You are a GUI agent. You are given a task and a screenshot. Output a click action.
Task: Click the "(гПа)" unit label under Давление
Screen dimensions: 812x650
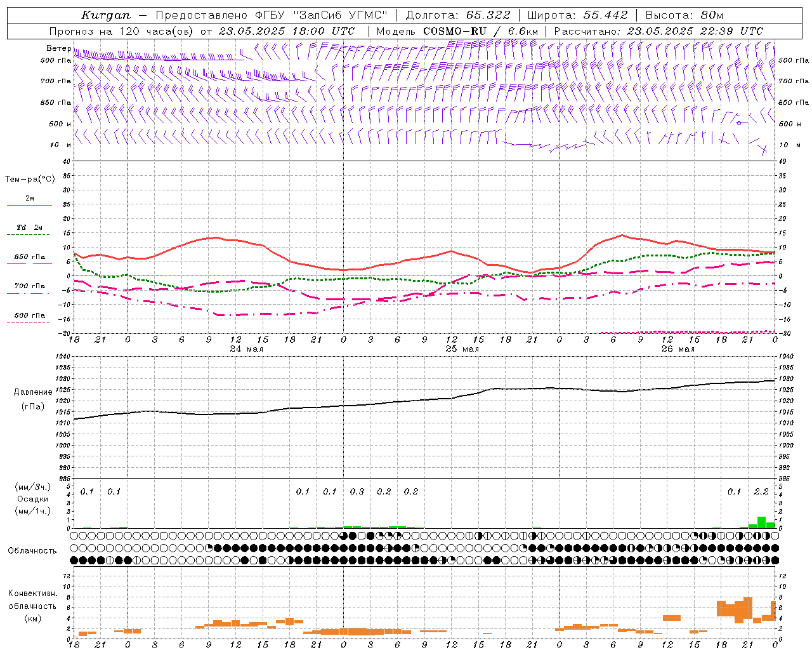pyautogui.click(x=33, y=406)
